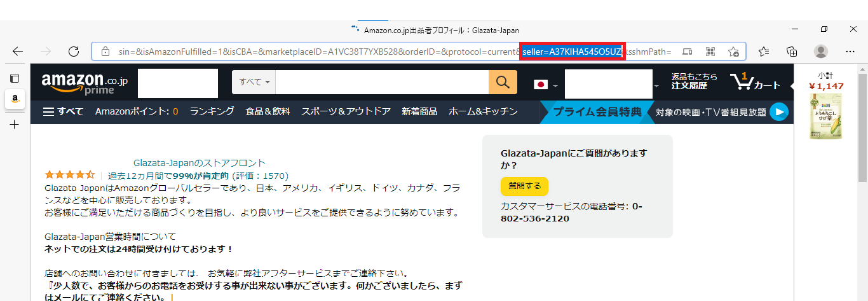
Task: Click the orange search magnifier button
Action: point(502,82)
